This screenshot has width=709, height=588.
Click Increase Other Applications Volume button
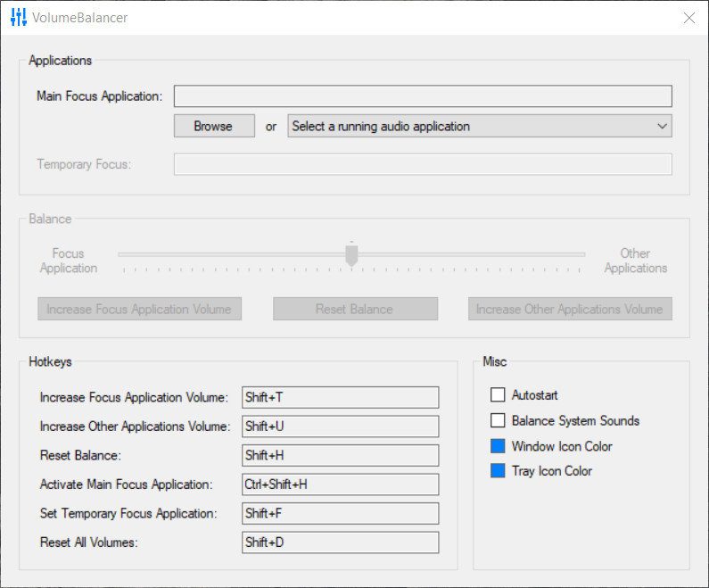point(570,309)
